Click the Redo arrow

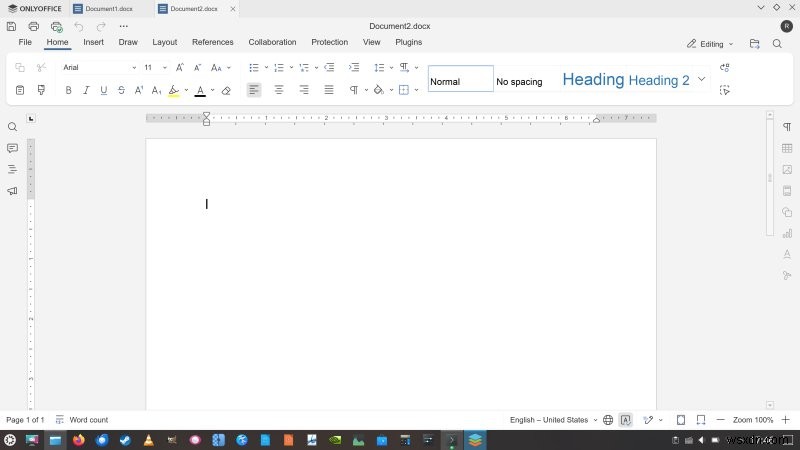[x=101, y=27]
